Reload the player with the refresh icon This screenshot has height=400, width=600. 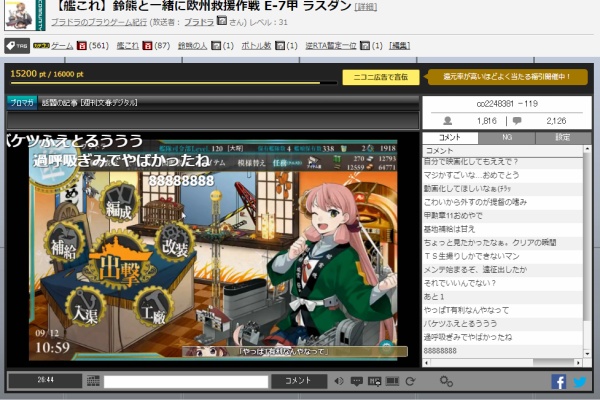pyautogui.click(x=410, y=381)
